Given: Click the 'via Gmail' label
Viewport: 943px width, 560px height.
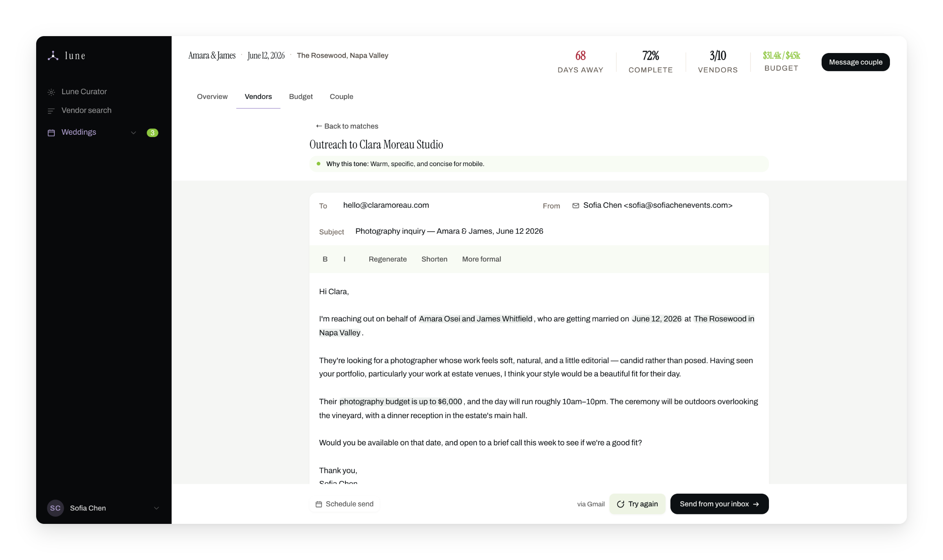Looking at the screenshot, I should pos(591,504).
